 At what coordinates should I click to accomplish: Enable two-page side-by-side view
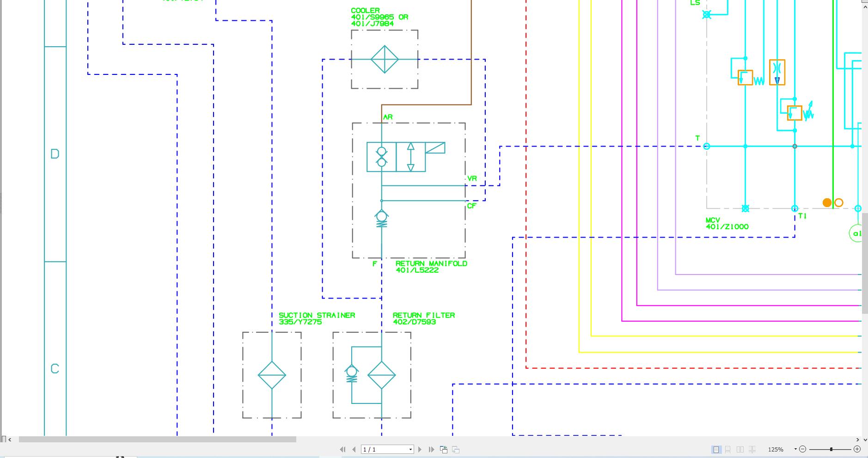coord(741,449)
